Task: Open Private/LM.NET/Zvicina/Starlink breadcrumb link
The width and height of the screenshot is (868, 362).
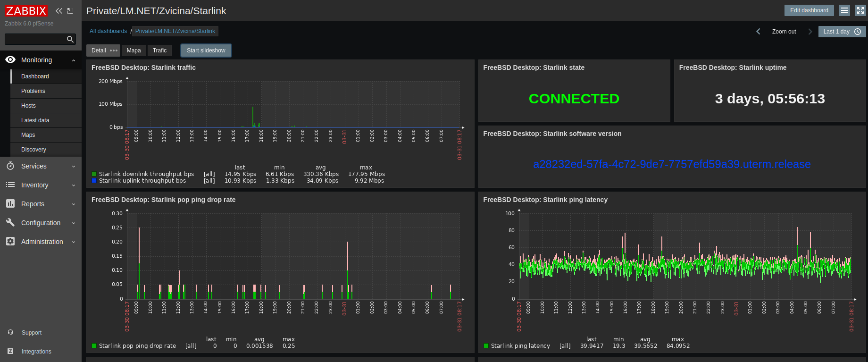Action: [175, 31]
